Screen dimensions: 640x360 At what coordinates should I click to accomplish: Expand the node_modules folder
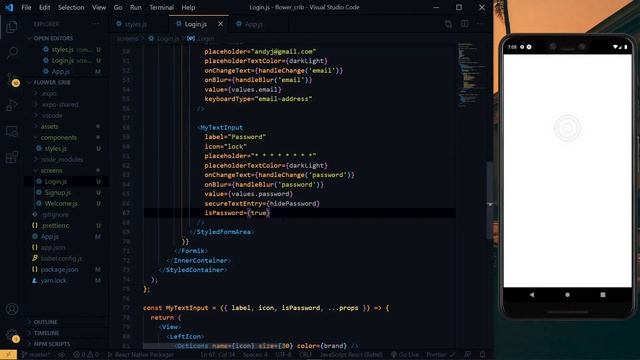(x=62, y=160)
